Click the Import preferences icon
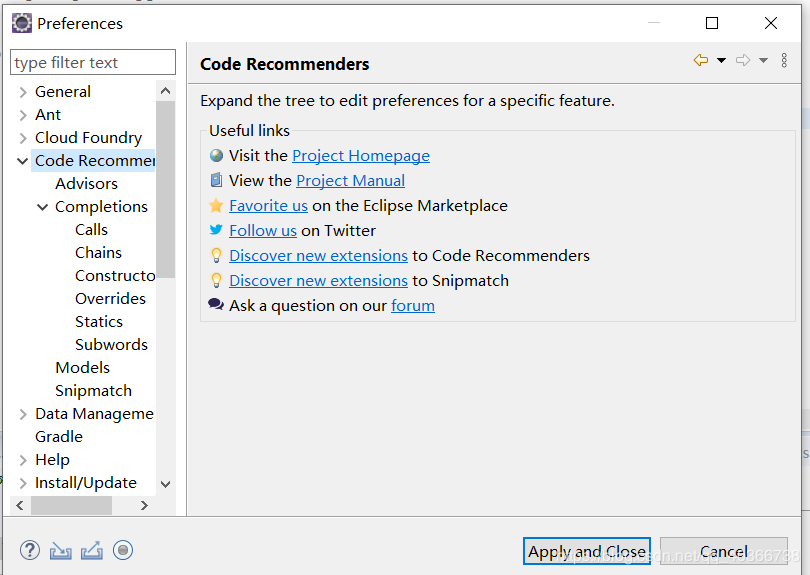This screenshot has height=575, width=810. (x=61, y=550)
